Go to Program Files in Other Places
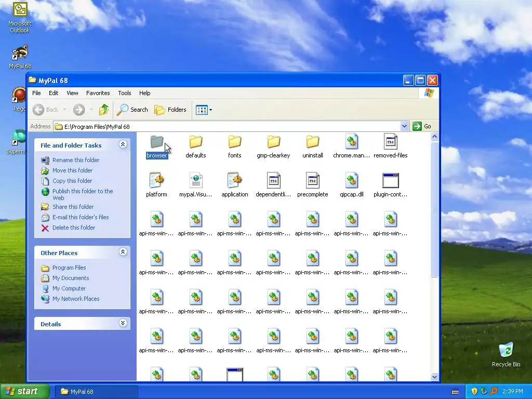The width and height of the screenshot is (532, 399). (63, 268)
